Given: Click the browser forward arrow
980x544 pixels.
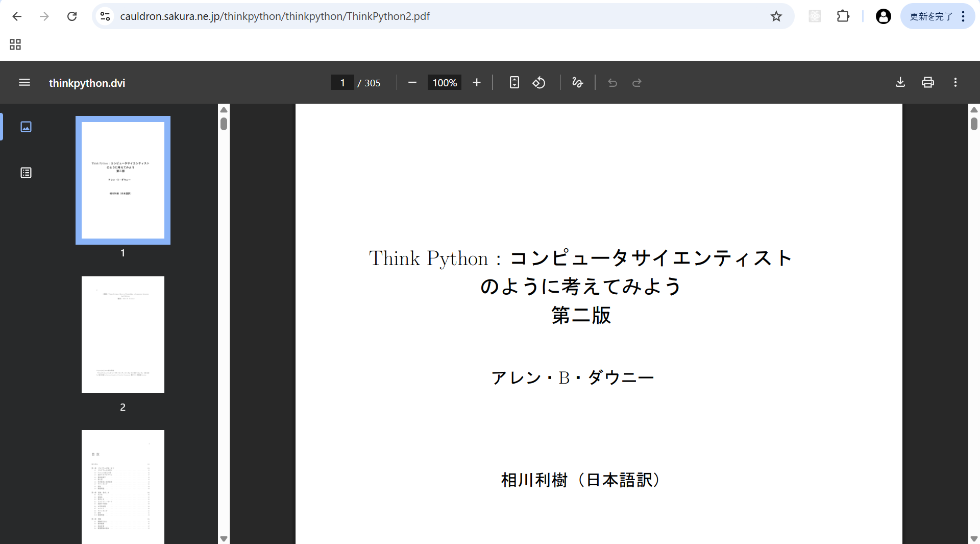Looking at the screenshot, I should [x=44, y=16].
